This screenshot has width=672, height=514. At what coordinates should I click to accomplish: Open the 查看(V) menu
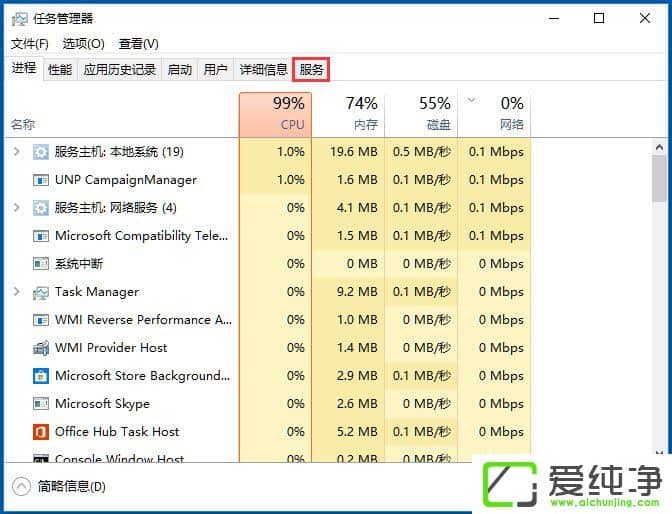(138, 44)
